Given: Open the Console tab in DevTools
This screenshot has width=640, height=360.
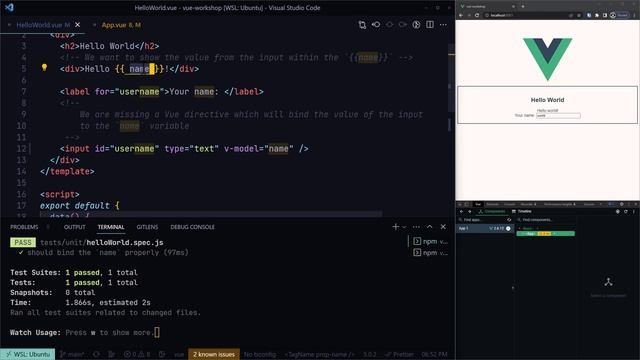Looking at the screenshot, I should (509, 204).
